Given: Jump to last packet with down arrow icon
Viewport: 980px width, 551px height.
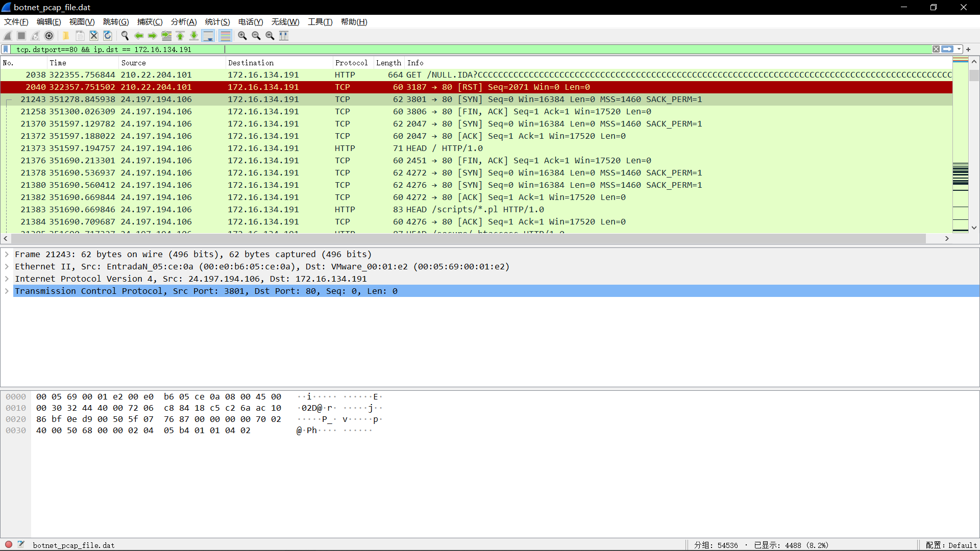Looking at the screenshot, I should click(194, 36).
